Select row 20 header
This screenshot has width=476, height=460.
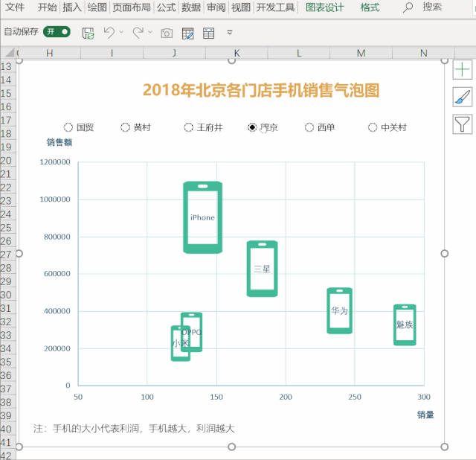tap(7, 161)
